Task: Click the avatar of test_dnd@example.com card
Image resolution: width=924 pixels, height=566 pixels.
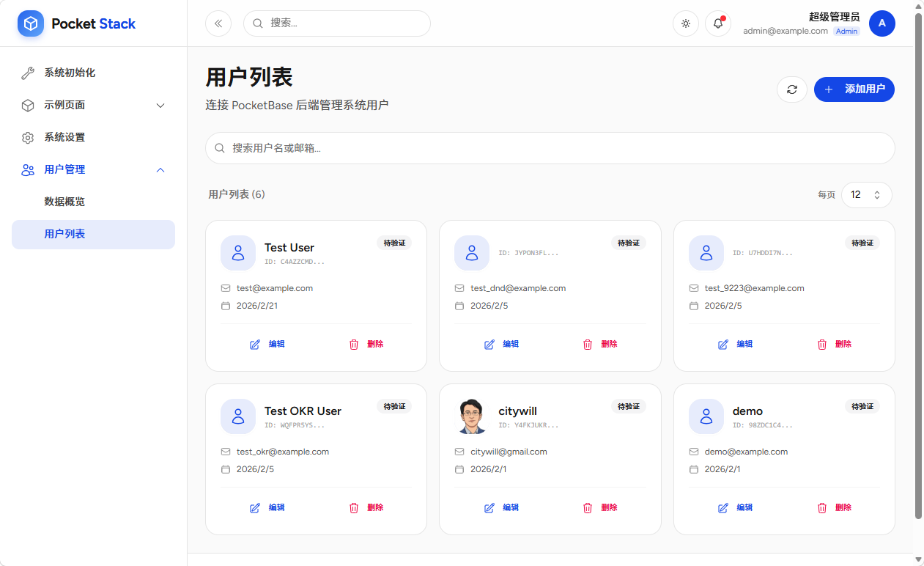Action: point(472,253)
